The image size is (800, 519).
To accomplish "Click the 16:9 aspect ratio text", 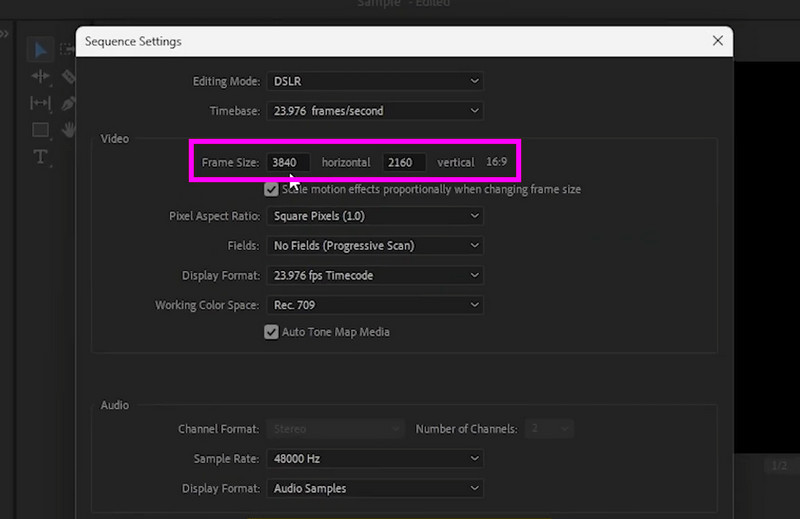I will pos(496,162).
